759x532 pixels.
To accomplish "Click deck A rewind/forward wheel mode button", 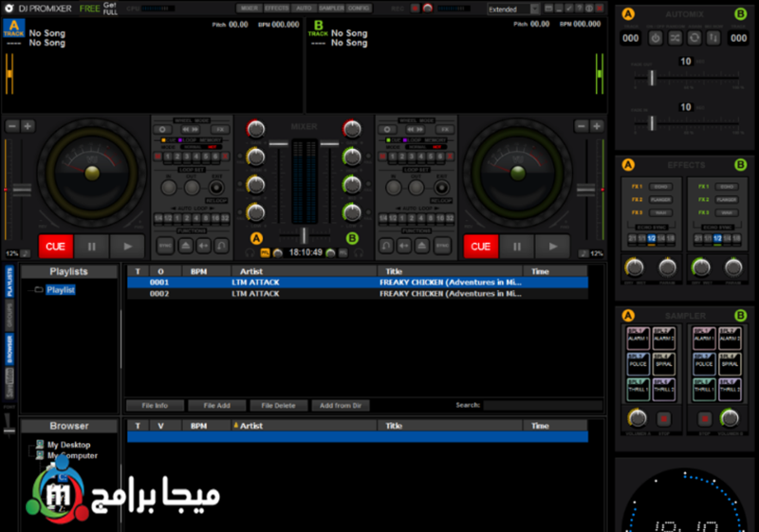I will click(191, 130).
